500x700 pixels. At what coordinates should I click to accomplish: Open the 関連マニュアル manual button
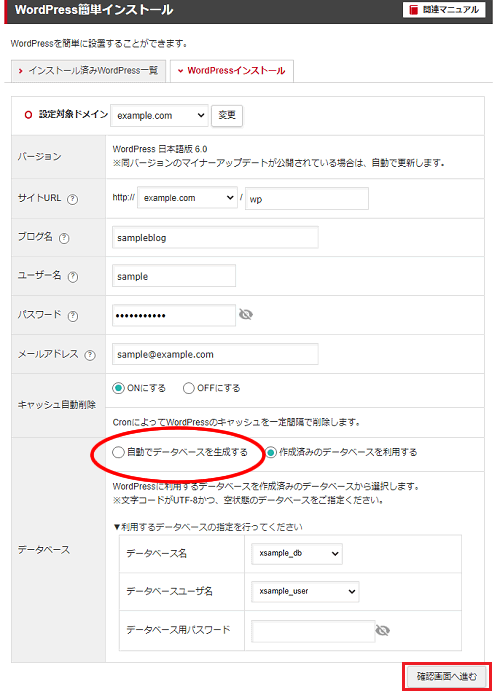click(x=444, y=9)
